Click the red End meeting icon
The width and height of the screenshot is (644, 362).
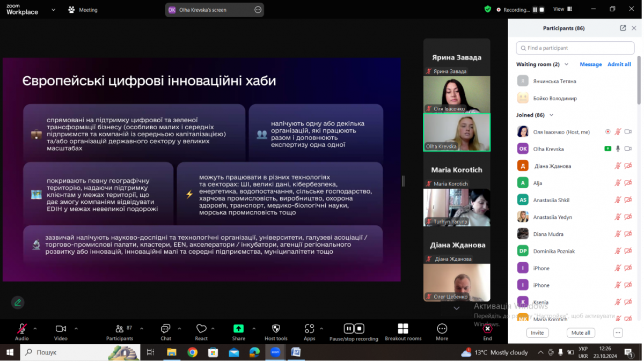click(x=487, y=329)
